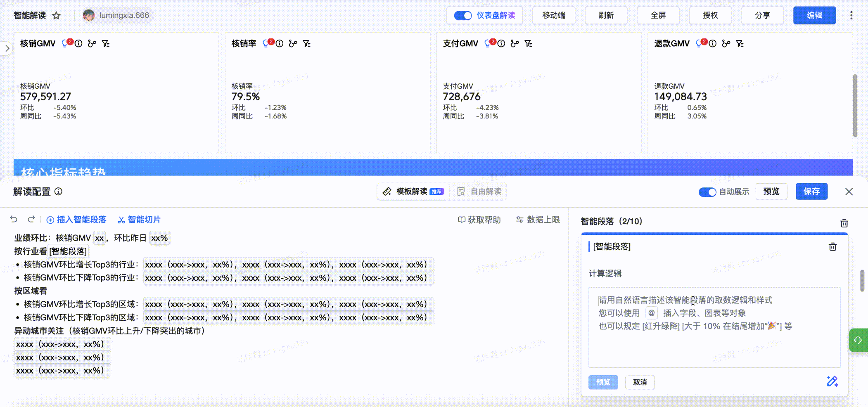
Task: Click the dashboard vertical scrollbar
Action: (855, 105)
